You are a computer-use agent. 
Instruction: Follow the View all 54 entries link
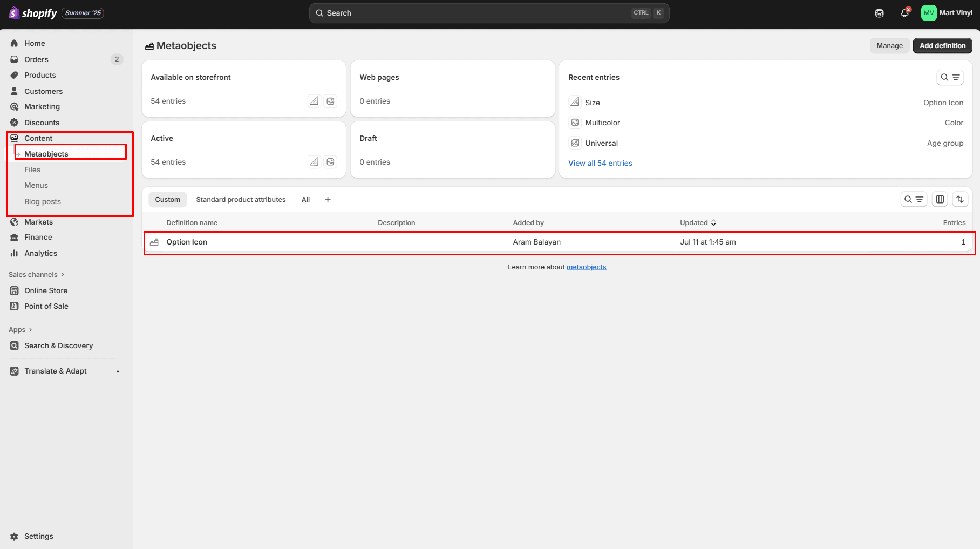[600, 163]
